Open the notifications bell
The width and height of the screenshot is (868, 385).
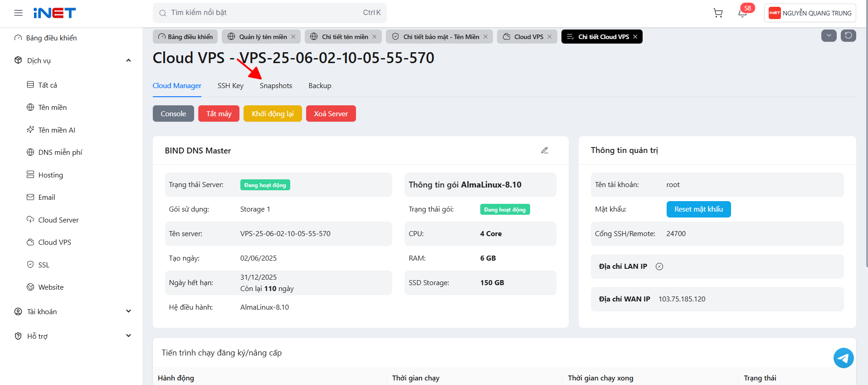[742, 13]
